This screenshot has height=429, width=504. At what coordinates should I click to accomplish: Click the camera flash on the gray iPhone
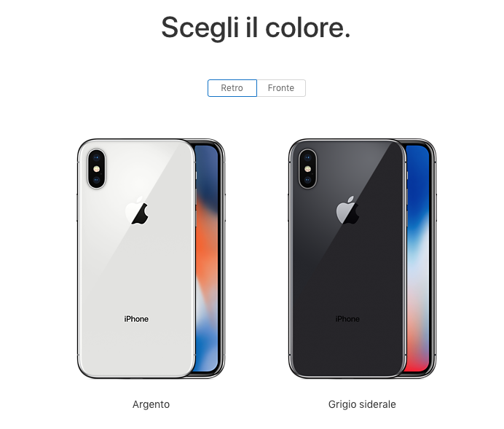pos(307,169)
